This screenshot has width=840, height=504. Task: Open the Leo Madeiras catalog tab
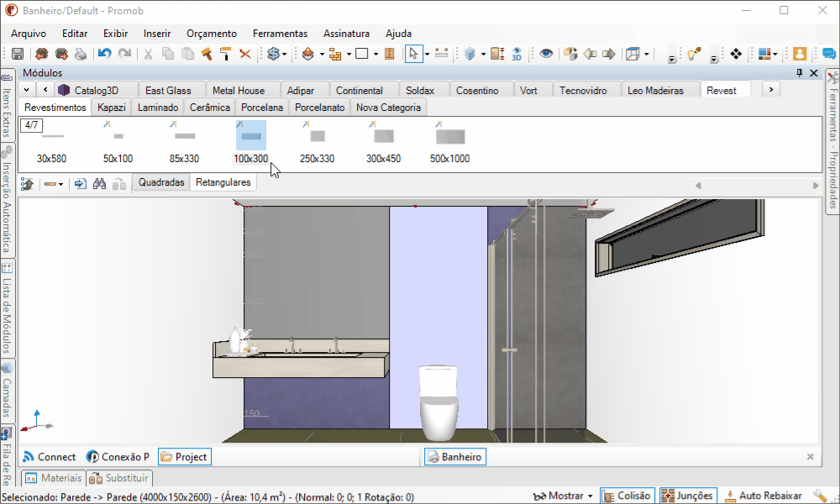point(656,91)
